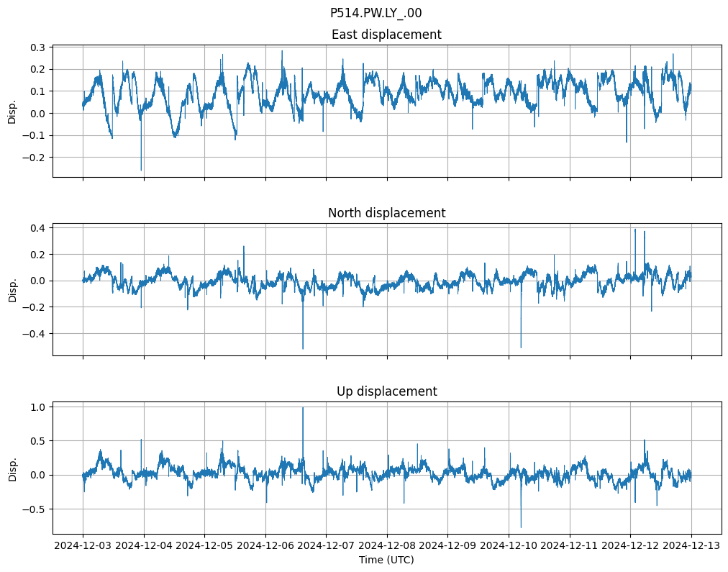Click the North plot's Disp. y-axis label

click(12, 289)
